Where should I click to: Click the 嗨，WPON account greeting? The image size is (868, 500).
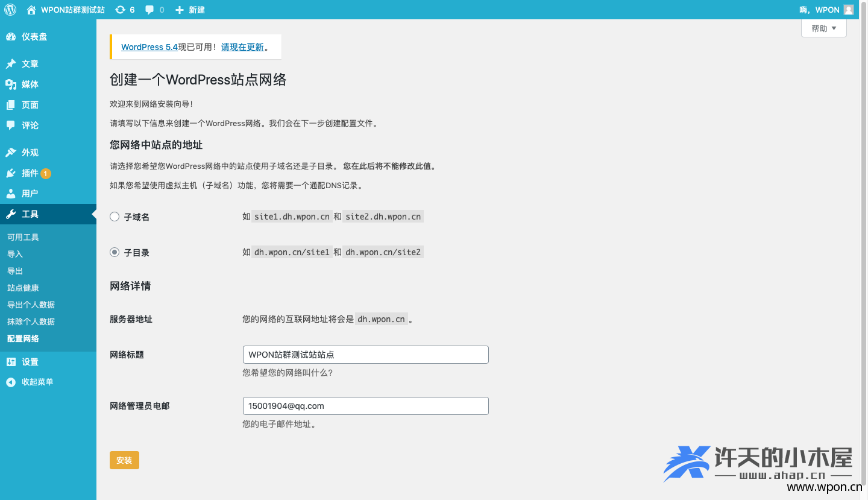tap(819, 10)
